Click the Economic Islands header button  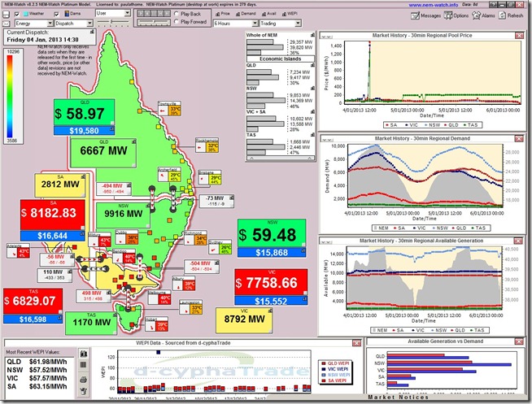click(281, 59)
